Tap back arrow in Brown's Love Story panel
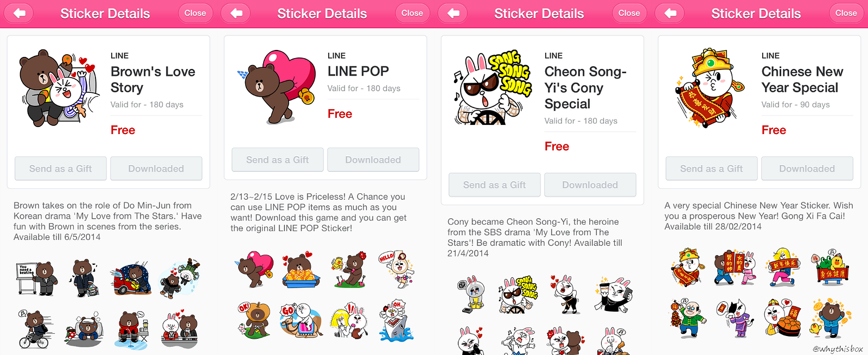 (20, 13)
